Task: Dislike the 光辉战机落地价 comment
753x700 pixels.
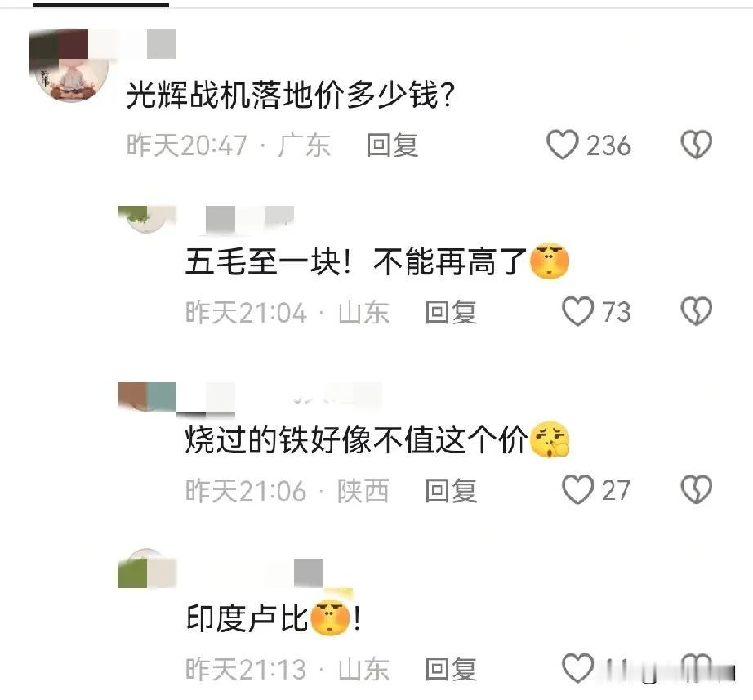Action: point(696,144)
